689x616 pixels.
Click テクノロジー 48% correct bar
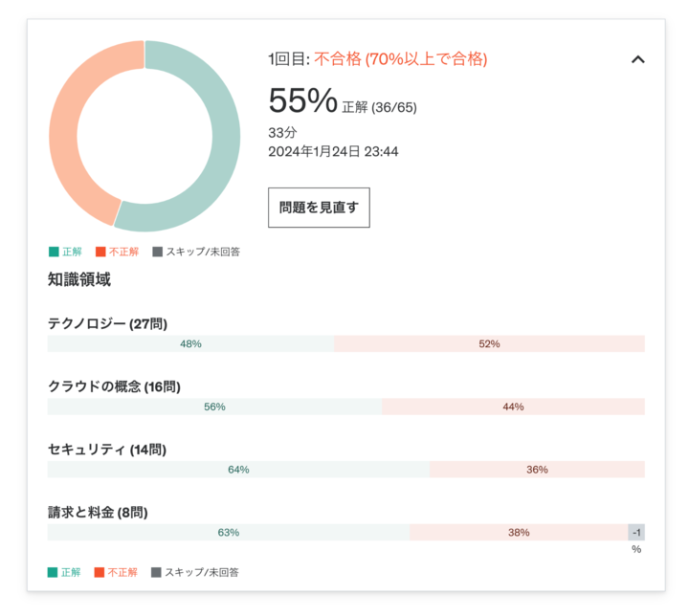pos(190,343)
